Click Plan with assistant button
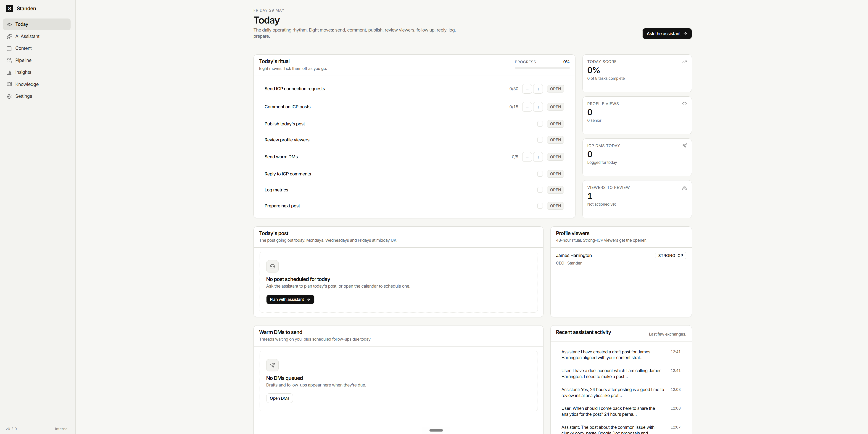The height and width of the screenshot is (434, 868). pos(290,299)
